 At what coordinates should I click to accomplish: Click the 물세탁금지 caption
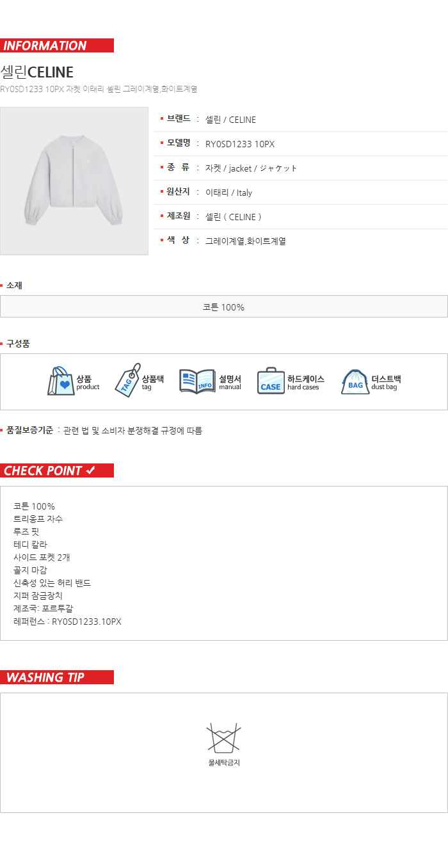[224, 763]
